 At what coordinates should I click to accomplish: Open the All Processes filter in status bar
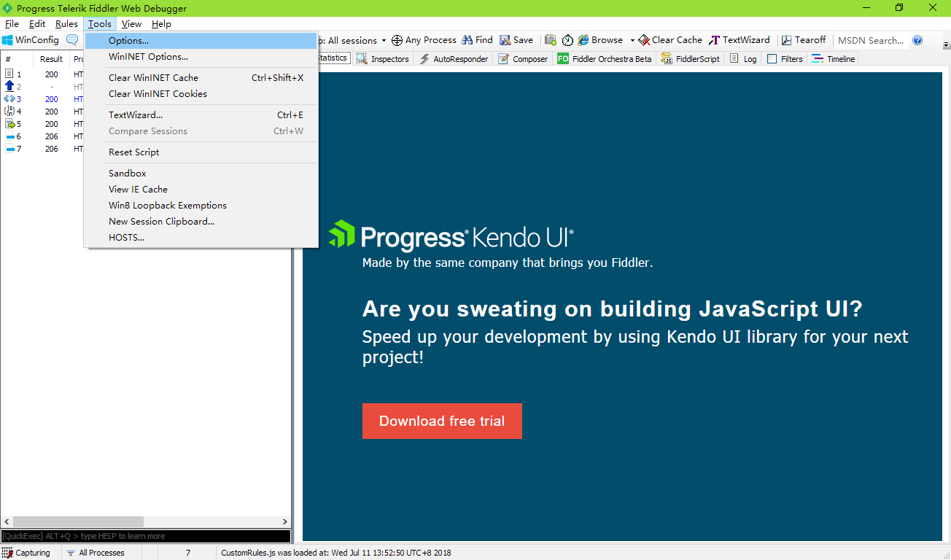(95, 553)
